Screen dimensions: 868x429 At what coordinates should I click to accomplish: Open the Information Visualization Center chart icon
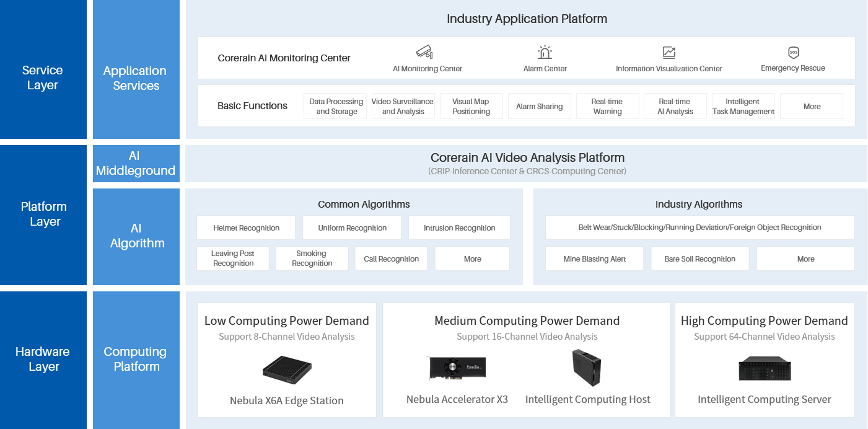tap(669, 52)
